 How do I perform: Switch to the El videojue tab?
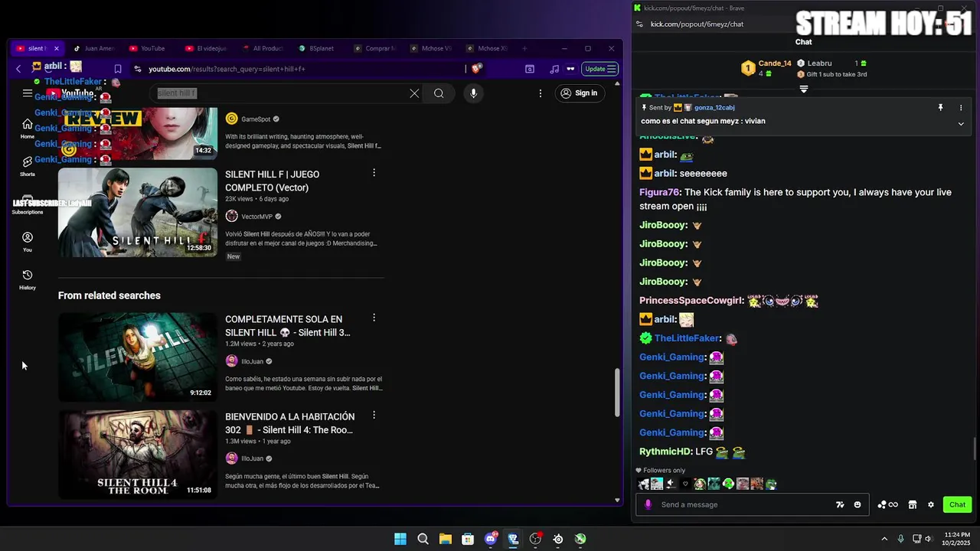coord(206,48)
